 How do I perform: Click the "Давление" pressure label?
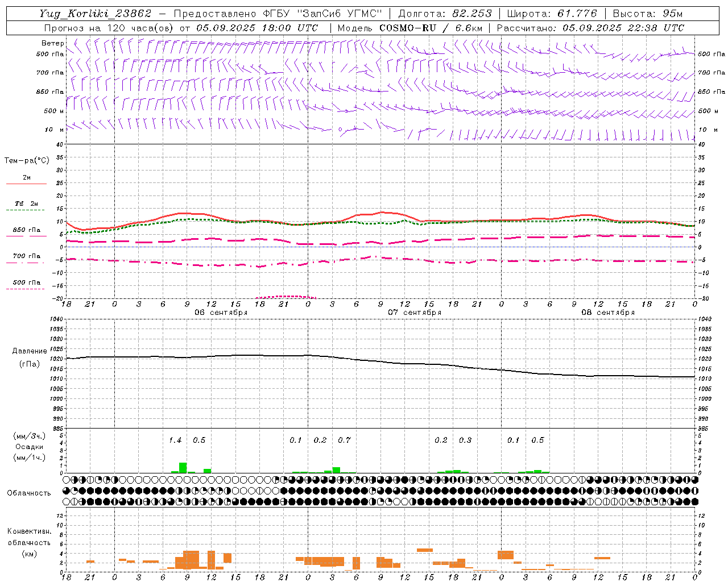click(30, 351)
